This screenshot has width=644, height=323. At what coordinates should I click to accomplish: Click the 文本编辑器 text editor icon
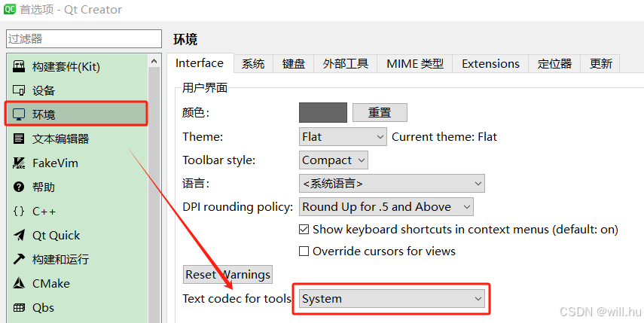(x=19, y=139)
